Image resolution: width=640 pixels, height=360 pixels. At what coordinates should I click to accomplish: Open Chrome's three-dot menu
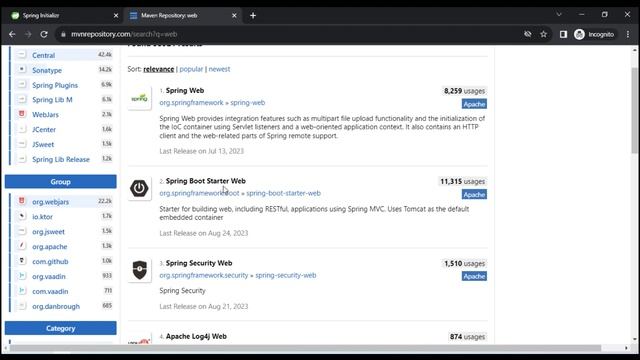[x=628, y=34]
